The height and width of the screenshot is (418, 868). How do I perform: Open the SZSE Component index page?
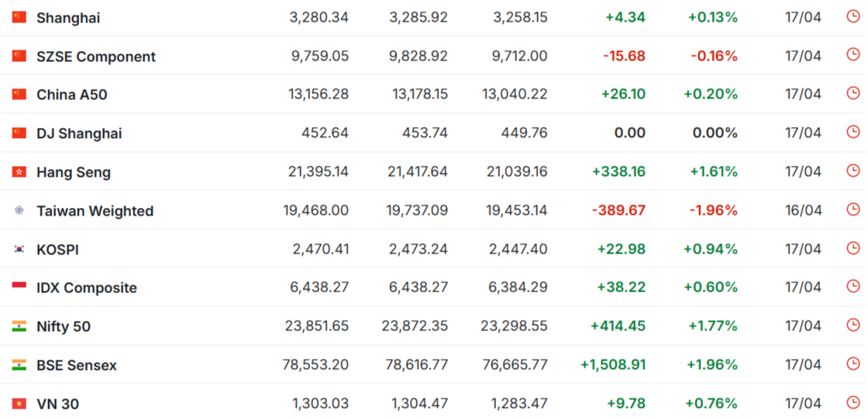click(x=96, y=57)
